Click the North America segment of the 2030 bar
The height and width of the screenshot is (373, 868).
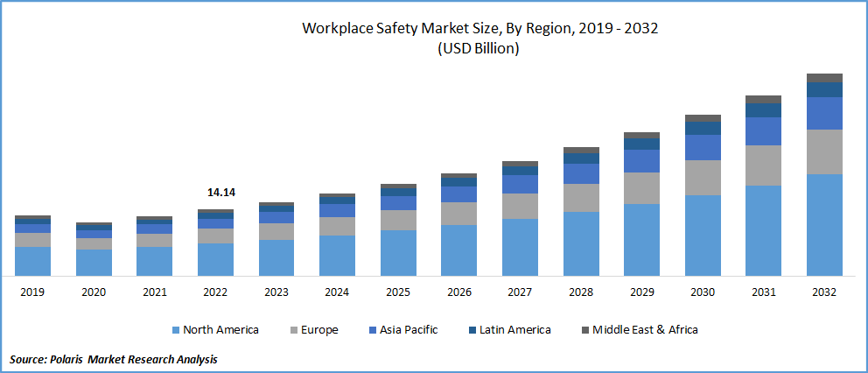click(x=703, y=236)
